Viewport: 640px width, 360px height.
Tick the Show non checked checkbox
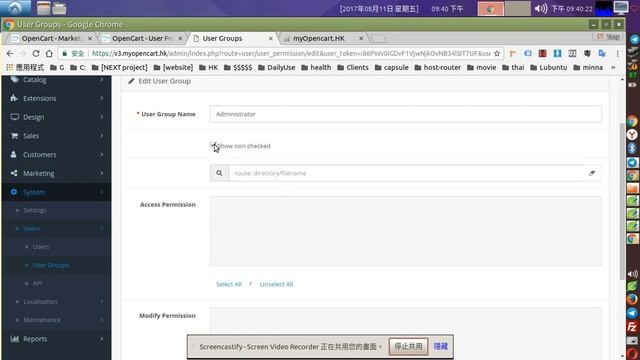point(213,145)
